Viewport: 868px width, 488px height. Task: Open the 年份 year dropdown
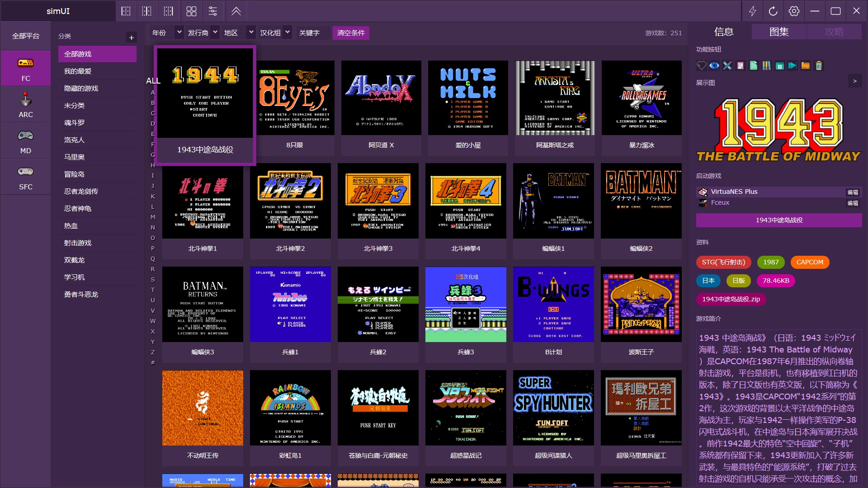[x=179, y=33]
